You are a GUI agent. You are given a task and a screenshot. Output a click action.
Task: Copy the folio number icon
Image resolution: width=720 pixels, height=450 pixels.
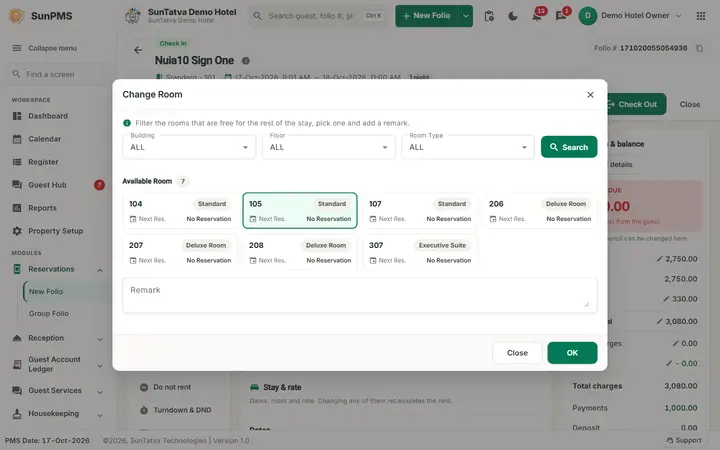click(699, 48)
